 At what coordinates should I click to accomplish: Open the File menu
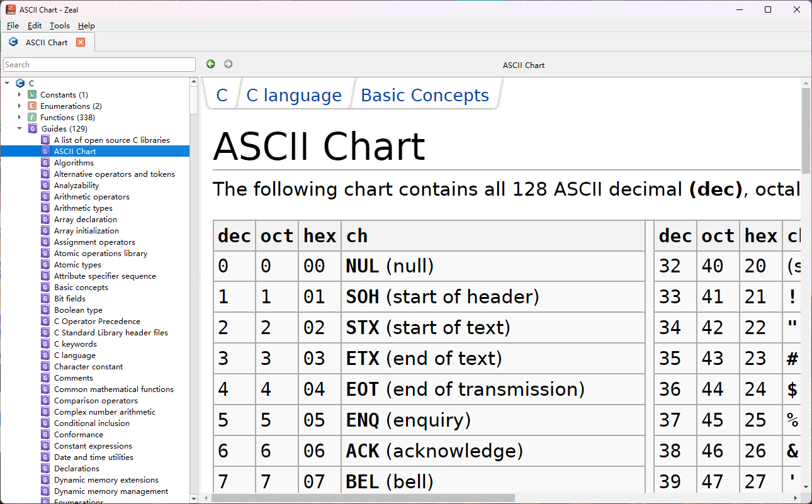coord(13,26)
